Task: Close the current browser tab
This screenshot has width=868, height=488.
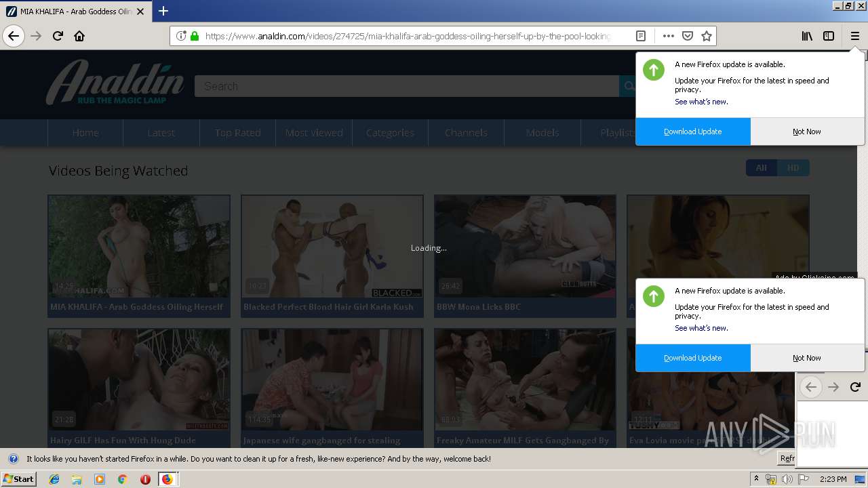Action: click(140, 12)
